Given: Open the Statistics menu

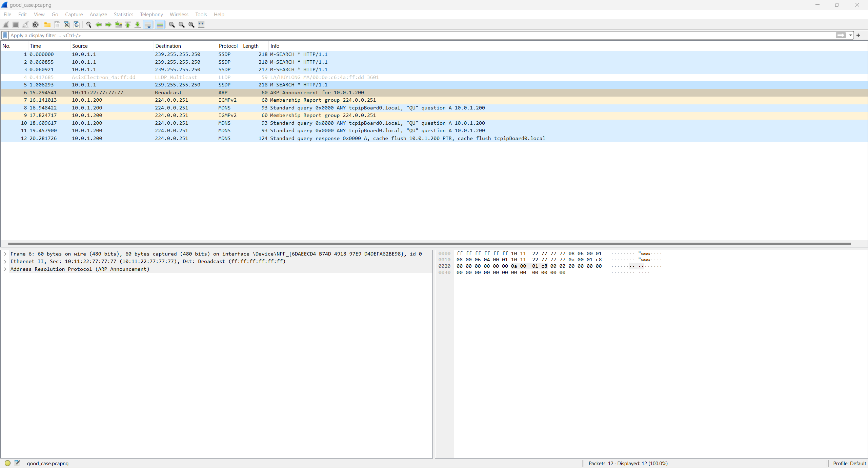Looking at the screenshot, I should [x=123, y=14].
